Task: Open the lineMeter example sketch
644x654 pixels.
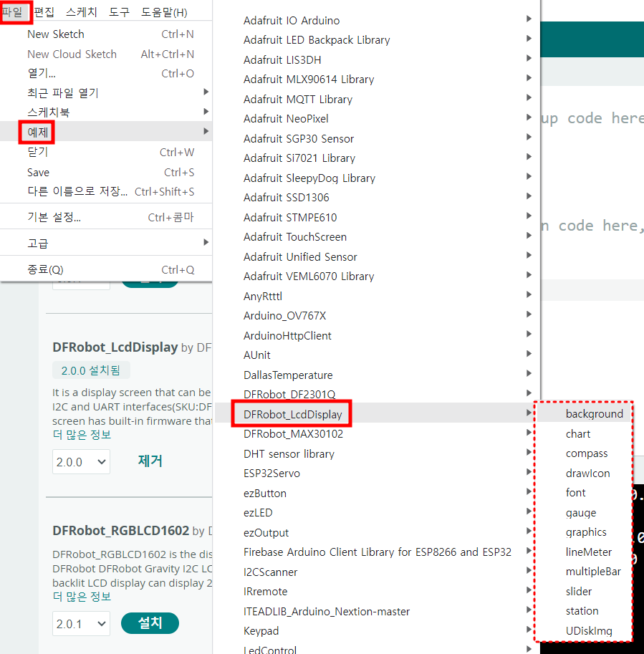Action: pos(584,552)
